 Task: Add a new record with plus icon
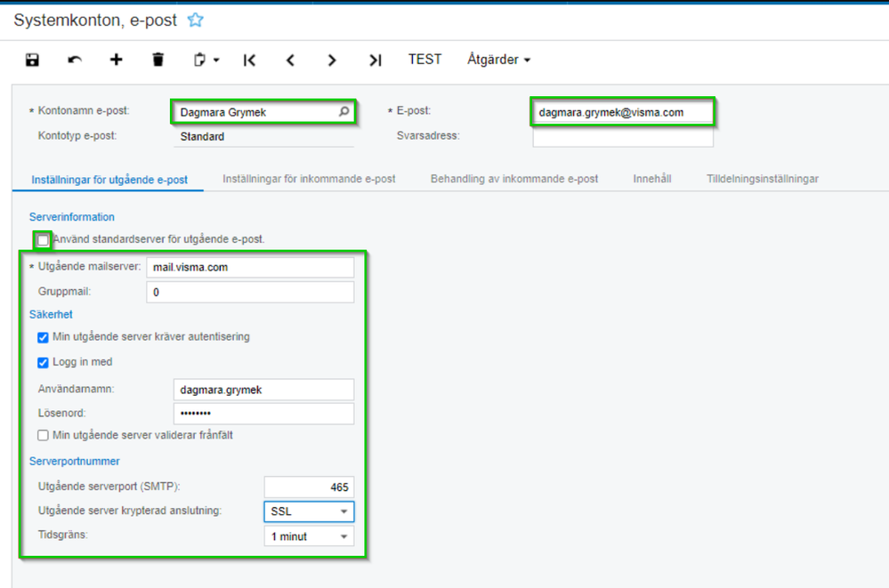point(116,60)
